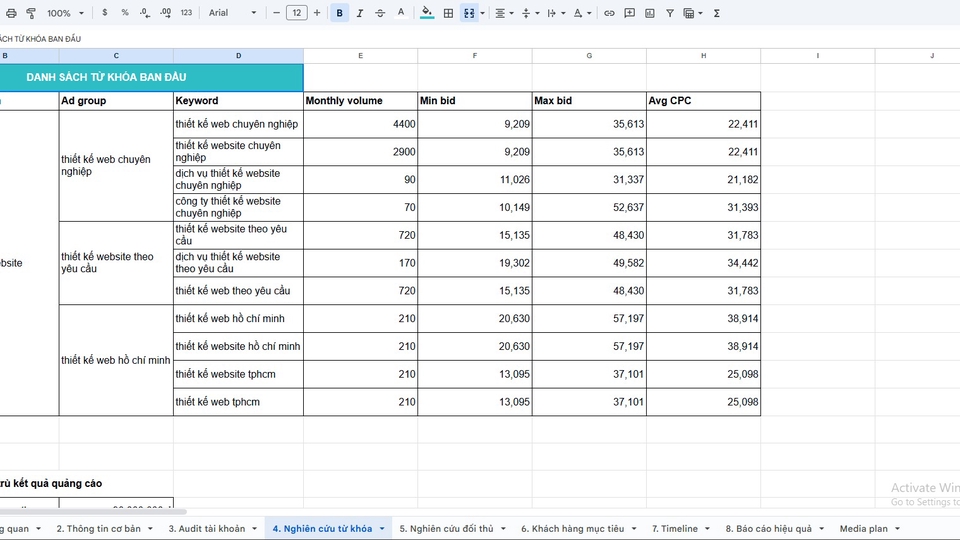Increase the font size with plus button
The width and height of the screenshot is (960, 540).
317,13
